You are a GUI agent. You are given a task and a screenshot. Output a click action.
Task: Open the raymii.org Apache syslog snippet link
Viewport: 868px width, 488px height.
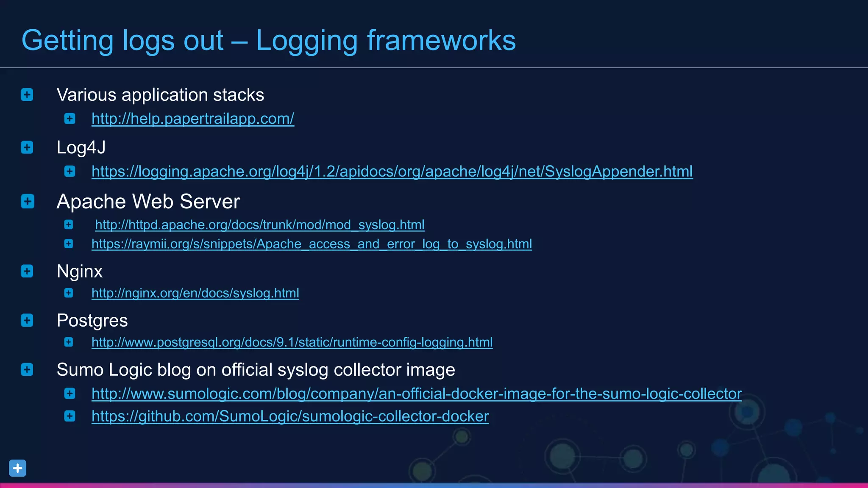(312, 244)
